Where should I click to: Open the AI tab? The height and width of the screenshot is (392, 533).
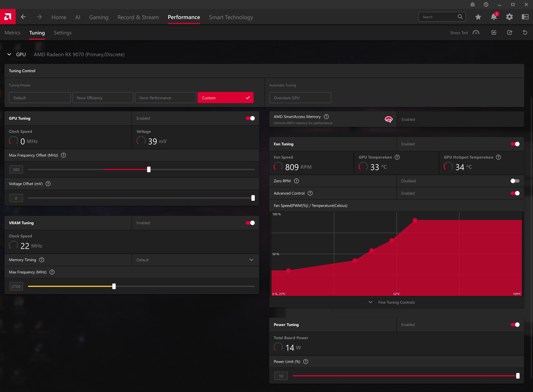[x=78, y=17]
